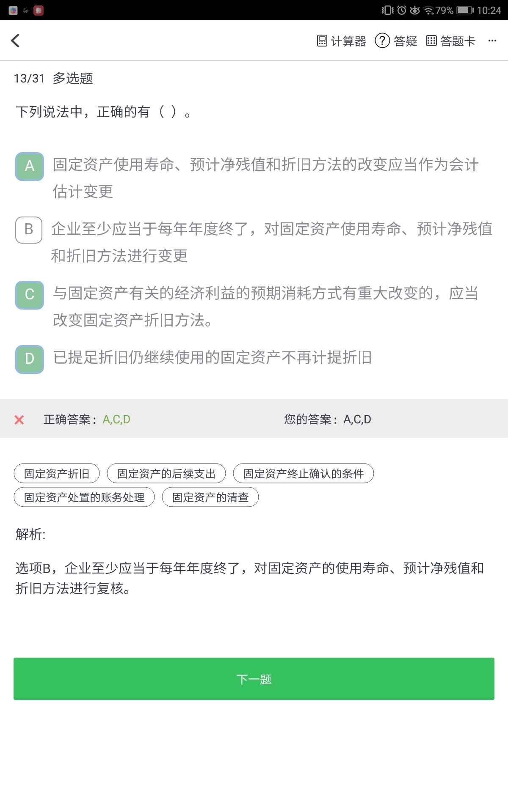Tap the battery icon in status bar
The width and height of the screenshot is (508, 812).
pyautogui.click(x=464, y=10)
